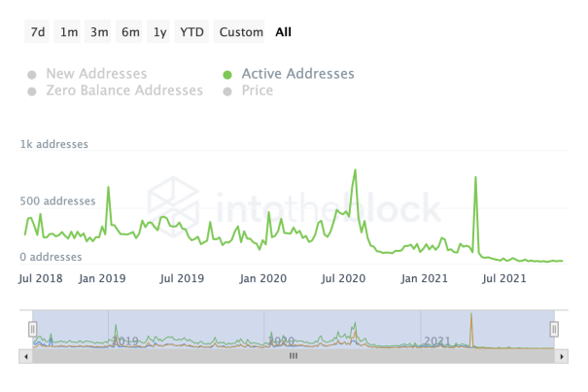Show year-to-date with YTD button
This screenshot has height=392, width=588.
[x=192, y=32]
